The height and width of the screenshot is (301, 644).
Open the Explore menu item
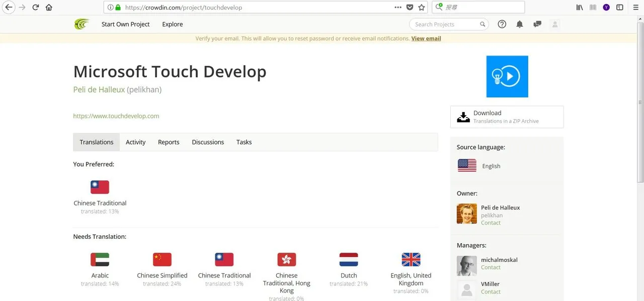[x=173, y=24]
